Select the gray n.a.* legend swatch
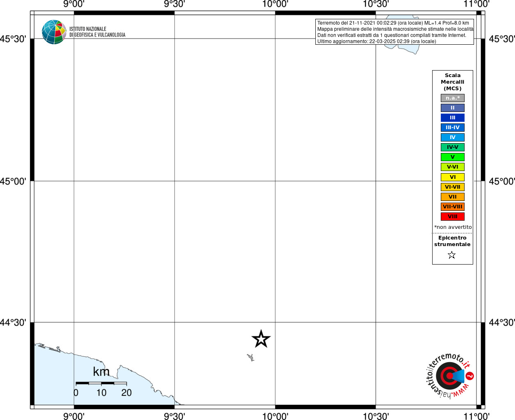The height and width of the screenshot is (420, 515). point(453,98)
